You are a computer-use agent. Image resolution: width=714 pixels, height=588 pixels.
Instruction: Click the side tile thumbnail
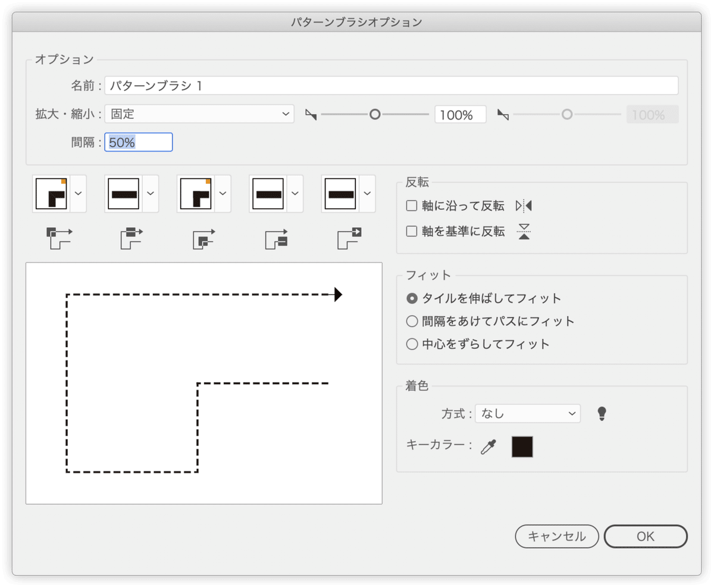(124, 194)
